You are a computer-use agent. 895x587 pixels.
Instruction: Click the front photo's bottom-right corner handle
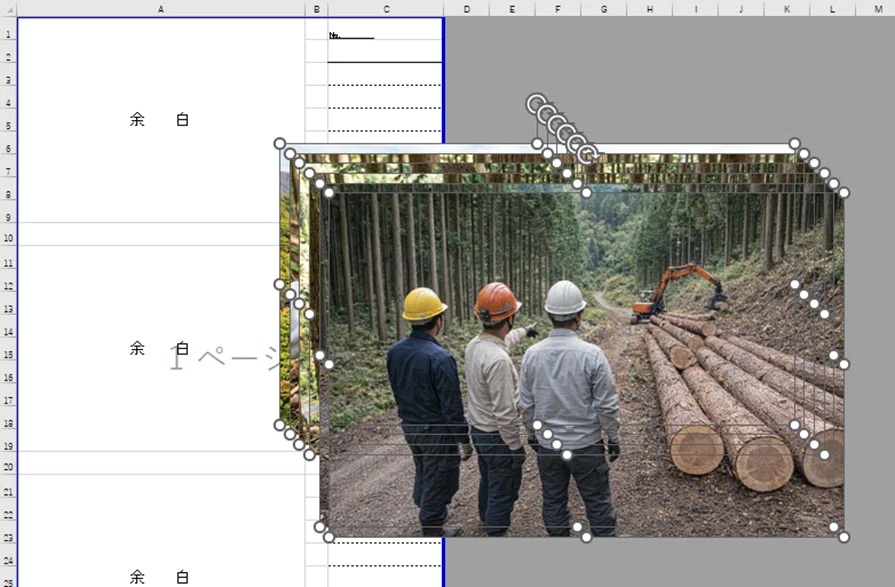click(844, 537)
